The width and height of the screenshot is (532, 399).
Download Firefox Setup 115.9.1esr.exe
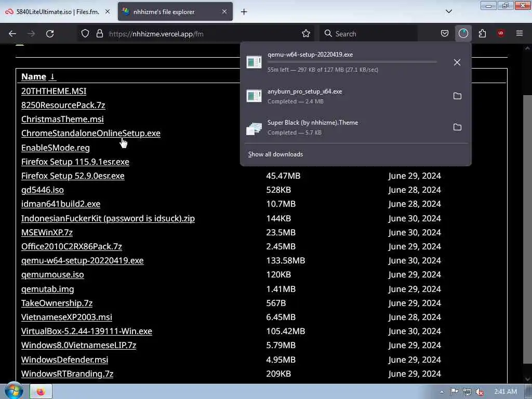(x=75, y=162)
